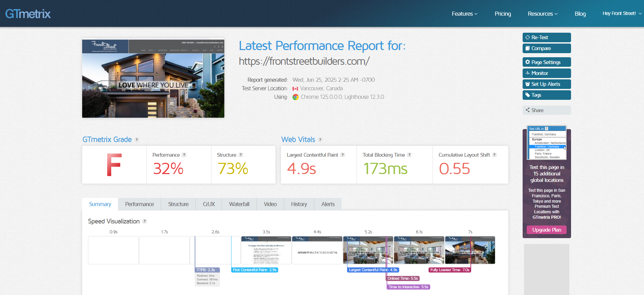Open the site screenshot thumbnail
Image resolution: width=644 pixels, height=295 pixels.
tap(153, 78)
